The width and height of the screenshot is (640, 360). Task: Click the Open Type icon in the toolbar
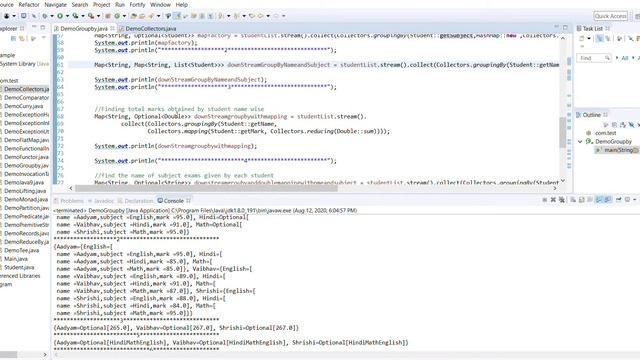point(133,16)
